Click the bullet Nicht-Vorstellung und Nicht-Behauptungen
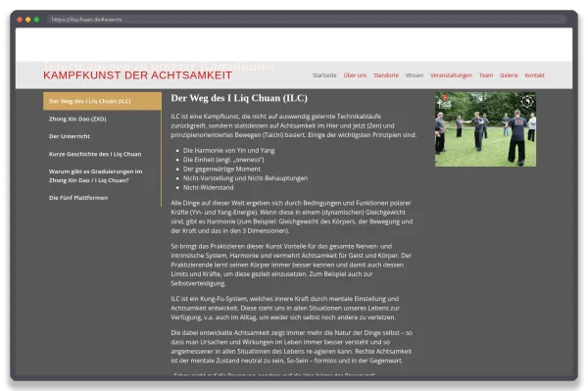The image size is (588, 391). point(245,178)
